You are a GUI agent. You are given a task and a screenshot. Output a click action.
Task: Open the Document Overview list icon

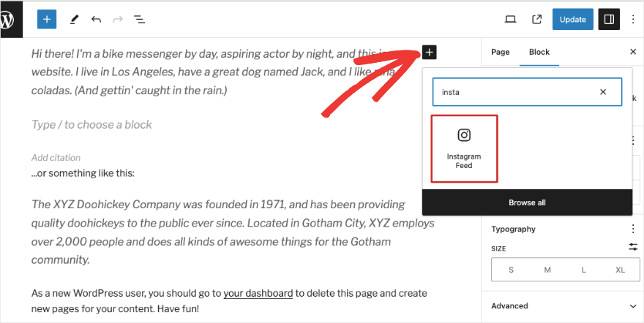click(139, 20)
